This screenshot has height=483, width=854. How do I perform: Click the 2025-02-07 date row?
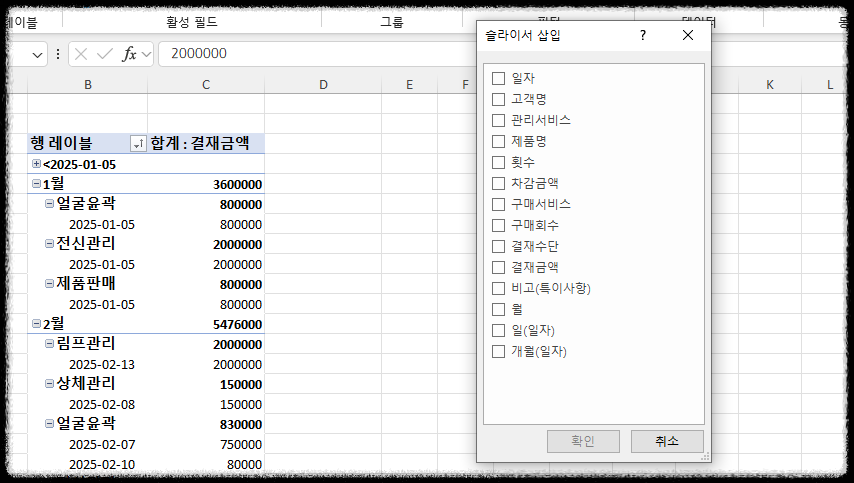pyautogui.click(x=102, y=444)
